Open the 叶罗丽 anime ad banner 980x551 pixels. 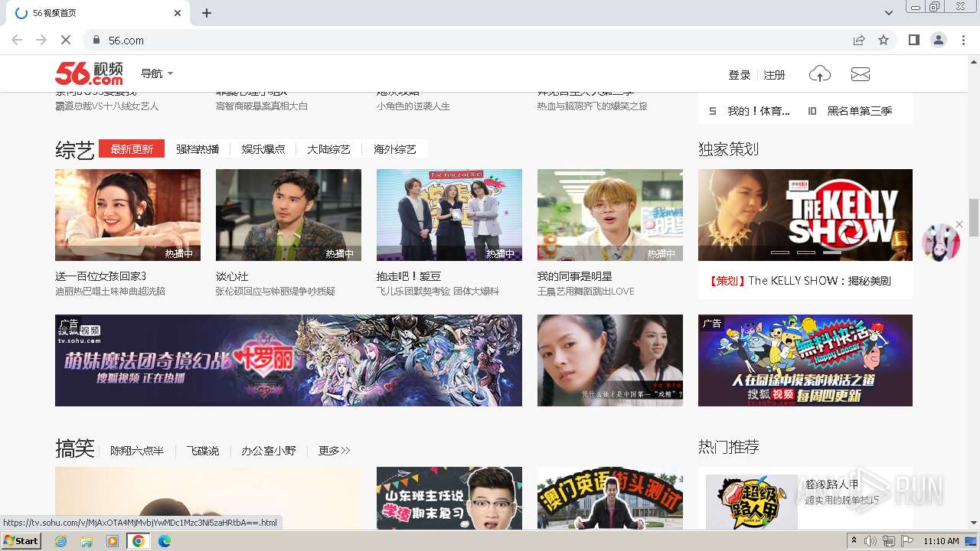(x=289, y=360)
